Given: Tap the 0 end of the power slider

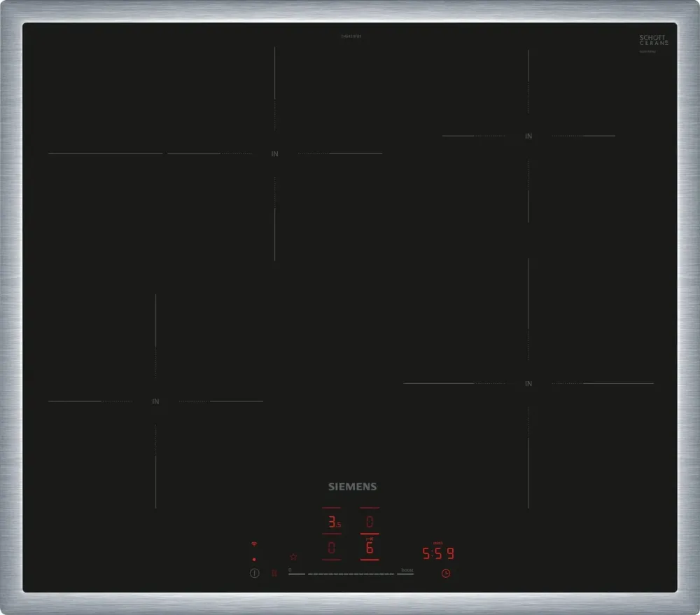Looking at the screenshot, I should coord(296,574).
